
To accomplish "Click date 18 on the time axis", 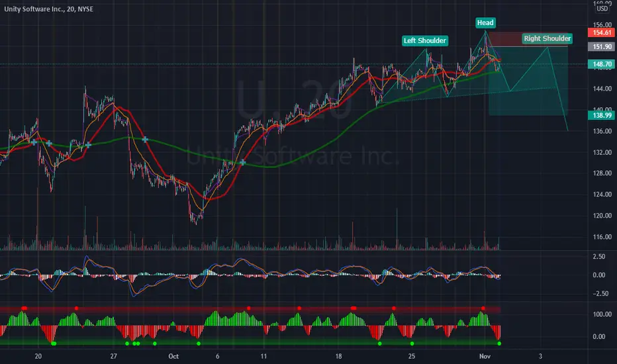I will point(338,356).
